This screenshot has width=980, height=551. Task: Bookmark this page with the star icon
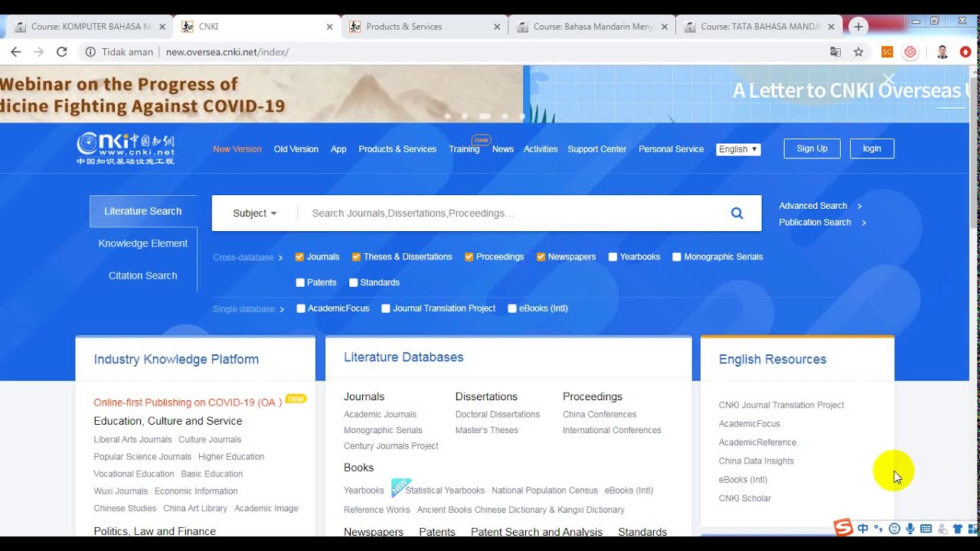(858, 52)
